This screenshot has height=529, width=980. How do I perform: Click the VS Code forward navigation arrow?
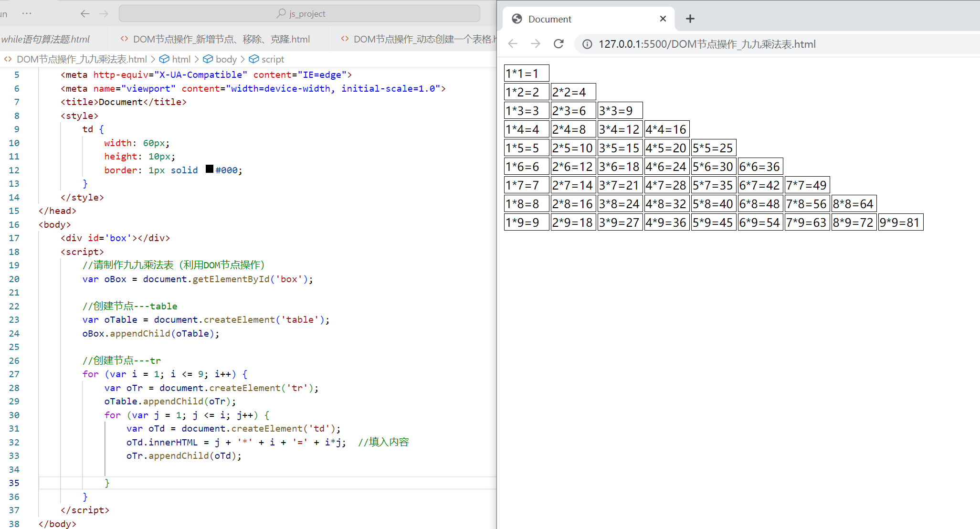tap(104, 13)
